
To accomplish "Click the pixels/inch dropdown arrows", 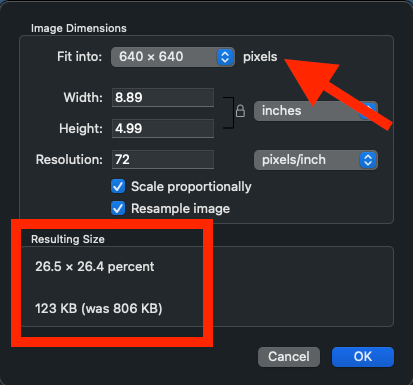I will [368, 160].
